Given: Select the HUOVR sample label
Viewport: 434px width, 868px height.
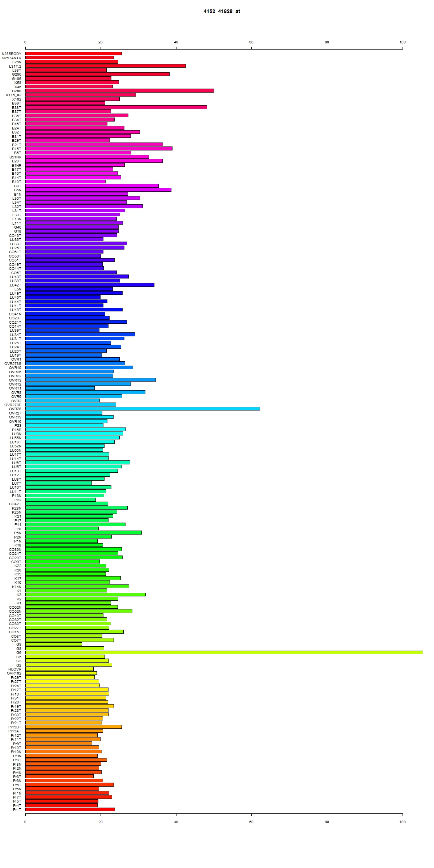Looking at the screenshot, I should click(x=15, y=669).
